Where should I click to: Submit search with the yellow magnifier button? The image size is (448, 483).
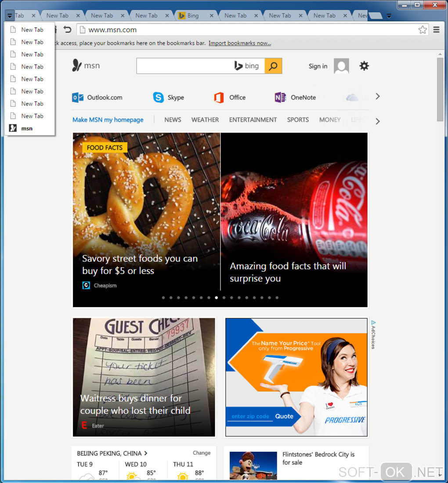pos(273,66)
